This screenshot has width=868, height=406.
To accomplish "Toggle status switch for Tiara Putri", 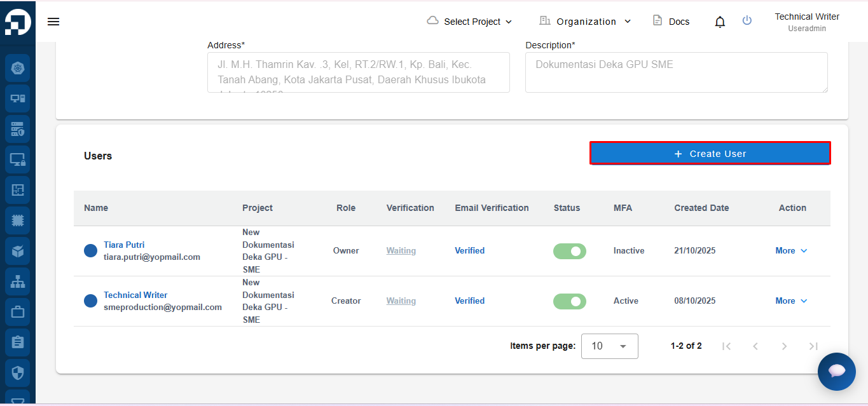I will [570, 251].
